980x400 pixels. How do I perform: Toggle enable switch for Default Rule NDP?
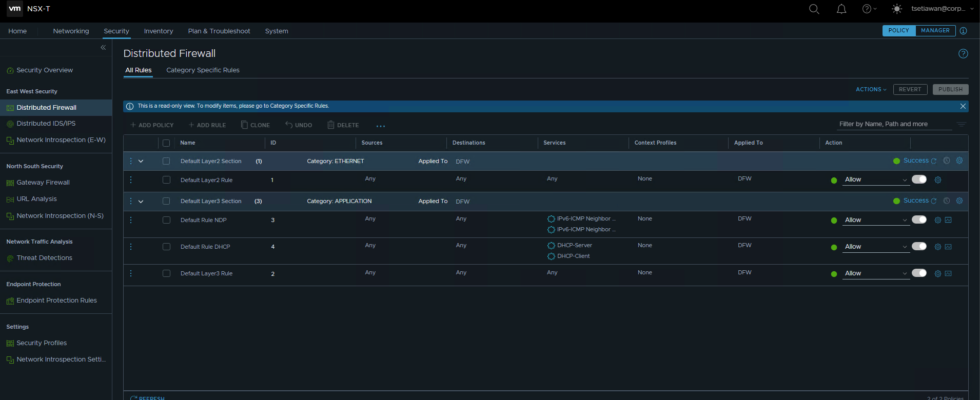pos(919,219)
